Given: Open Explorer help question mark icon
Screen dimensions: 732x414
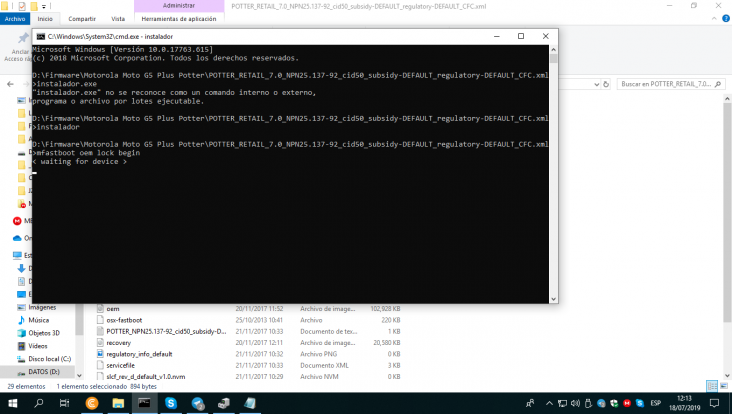Looking at the screenshot, I should [x=726, y=19].
